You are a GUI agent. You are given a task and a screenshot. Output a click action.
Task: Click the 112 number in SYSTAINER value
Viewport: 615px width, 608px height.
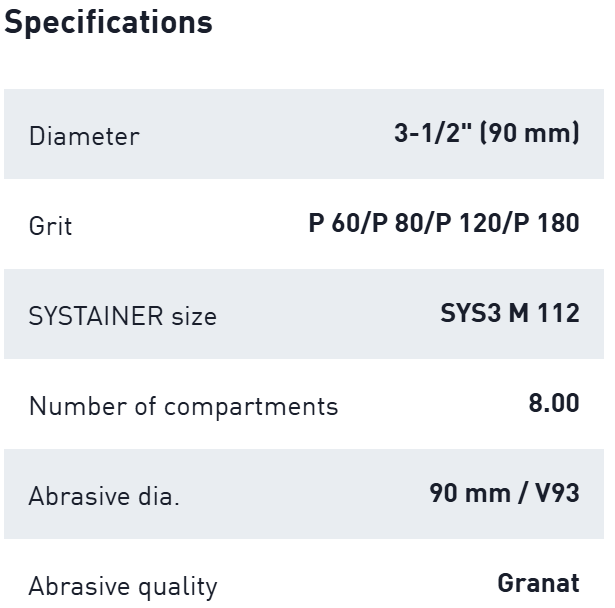559,313
